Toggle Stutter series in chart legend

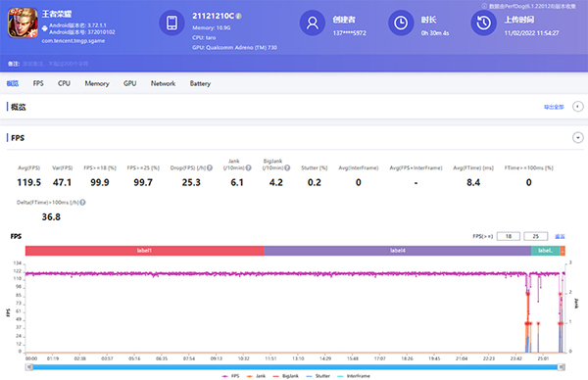[318, 376]
